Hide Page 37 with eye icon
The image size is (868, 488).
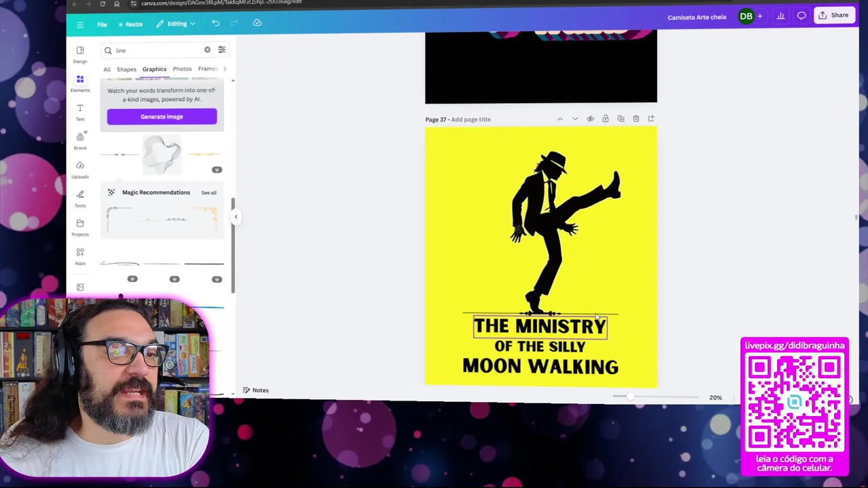point(590,119)
